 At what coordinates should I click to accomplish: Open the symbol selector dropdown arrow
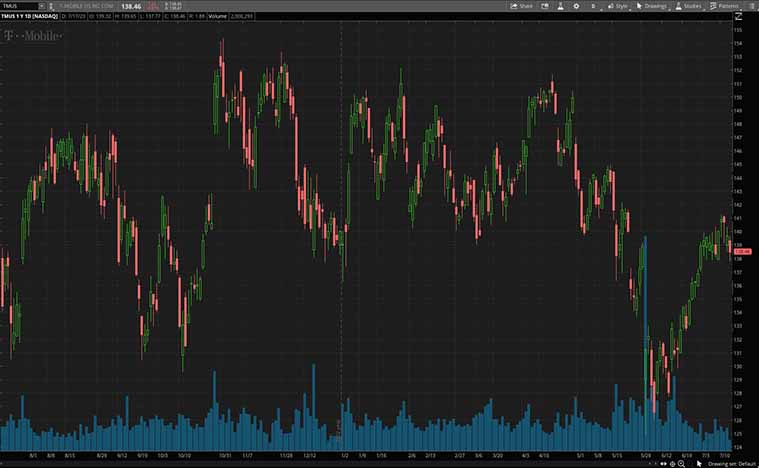click(42, 6)
